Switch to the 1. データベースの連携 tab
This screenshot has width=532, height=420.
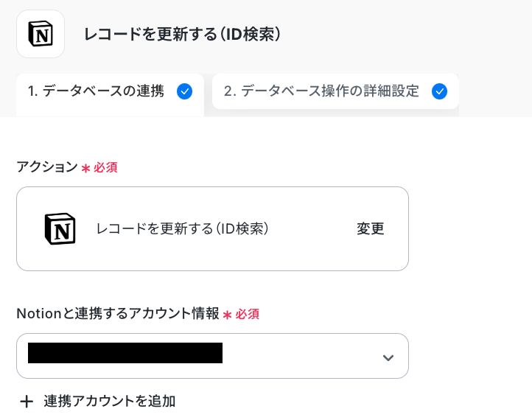96,91
